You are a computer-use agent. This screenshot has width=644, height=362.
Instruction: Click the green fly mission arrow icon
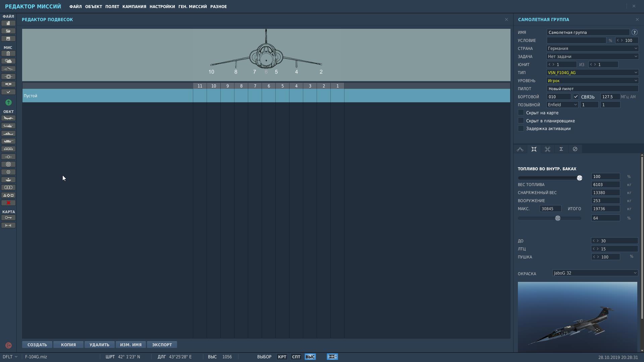(8, 102)
